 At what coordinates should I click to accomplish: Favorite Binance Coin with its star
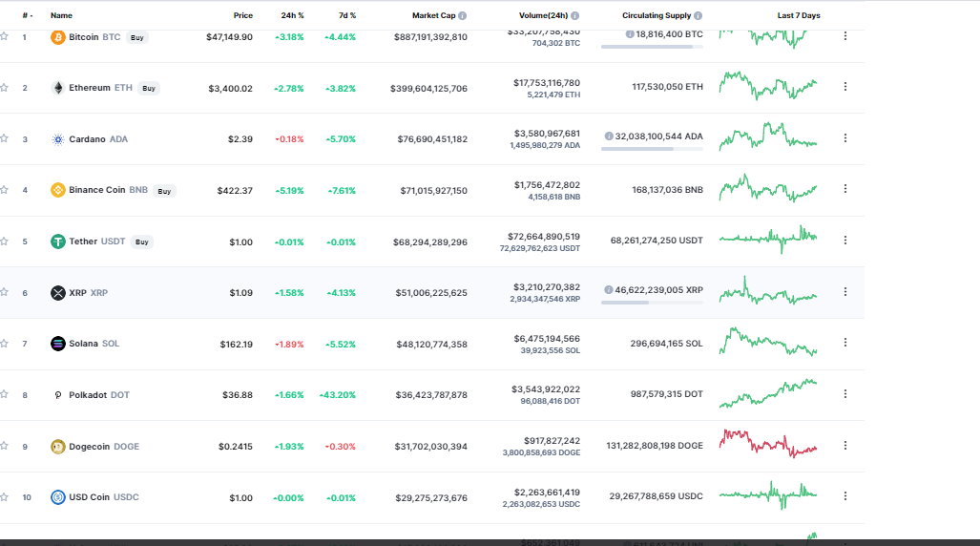5,190
